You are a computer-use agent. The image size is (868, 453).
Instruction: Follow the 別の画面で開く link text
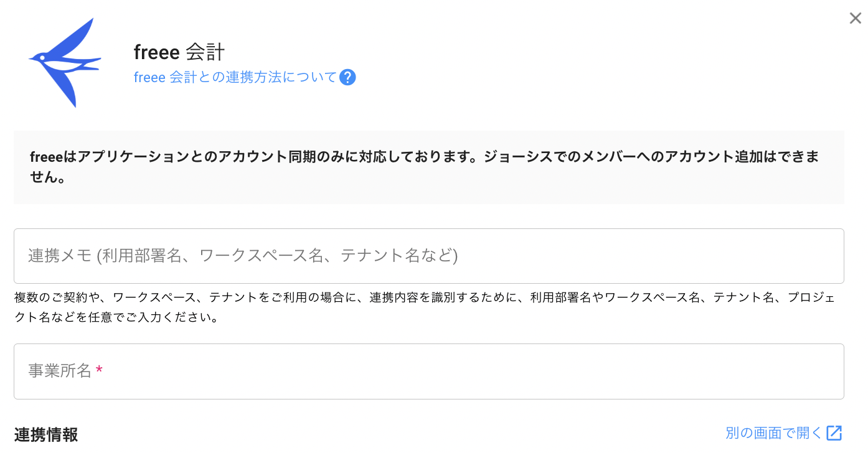click(774, 433)
